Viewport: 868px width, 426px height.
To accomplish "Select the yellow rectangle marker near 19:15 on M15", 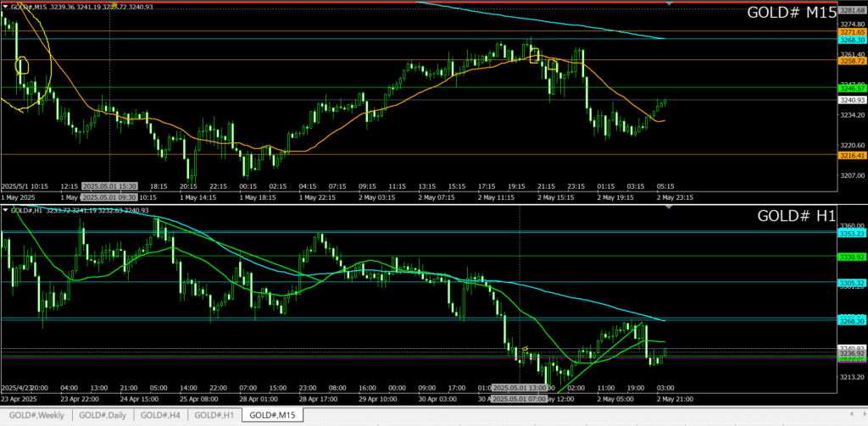I will (x=534, y=56).
